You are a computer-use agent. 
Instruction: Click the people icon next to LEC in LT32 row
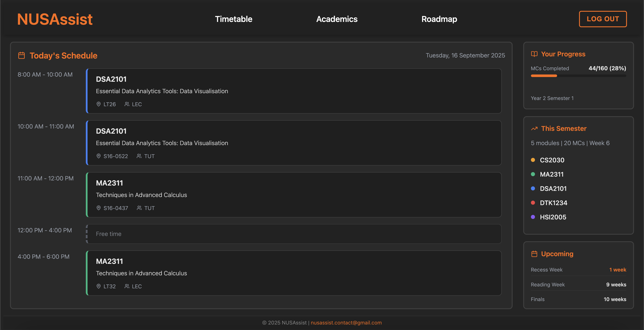point(127,286)
